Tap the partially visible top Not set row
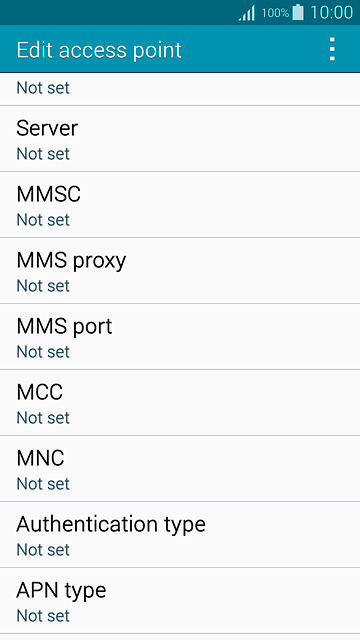 [x=180, y=89]
